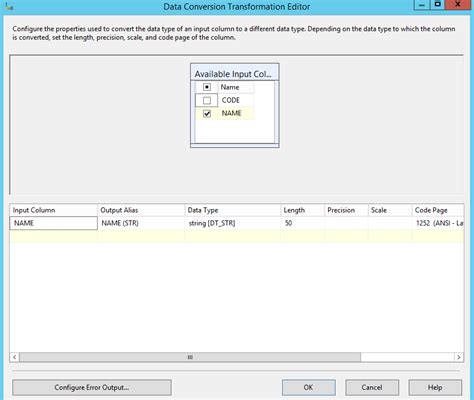Click the horizontal scrollbar left arrow
The image size is (474, 400).
tap(14, 357)
